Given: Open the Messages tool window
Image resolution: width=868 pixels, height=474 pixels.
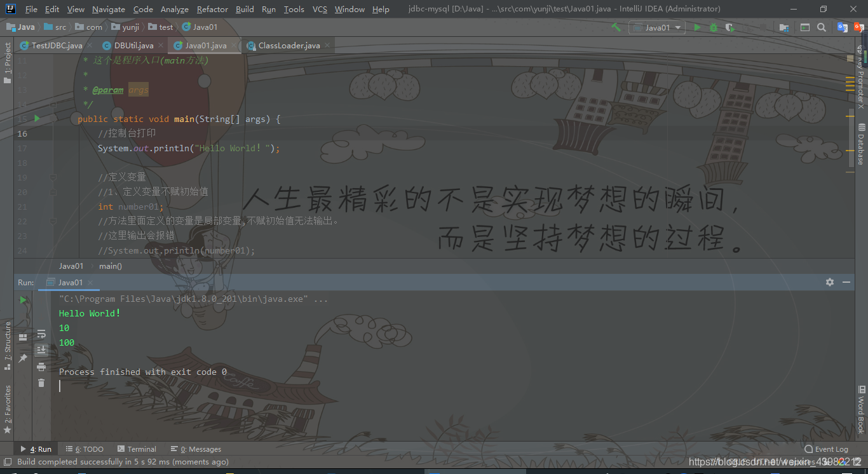Looking at the screenshot, I should coord(196,449).
